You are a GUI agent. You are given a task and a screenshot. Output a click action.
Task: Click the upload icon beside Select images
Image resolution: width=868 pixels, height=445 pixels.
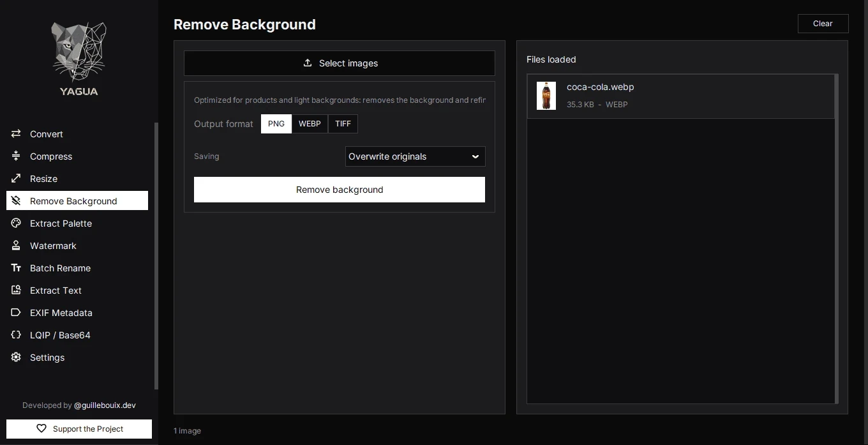[308, 63]
